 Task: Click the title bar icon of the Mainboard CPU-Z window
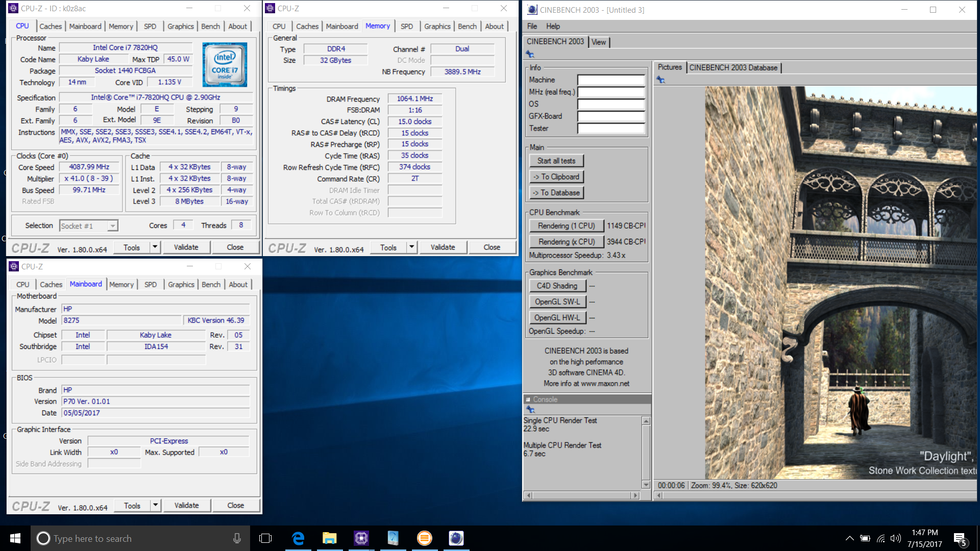pos(14,266)
